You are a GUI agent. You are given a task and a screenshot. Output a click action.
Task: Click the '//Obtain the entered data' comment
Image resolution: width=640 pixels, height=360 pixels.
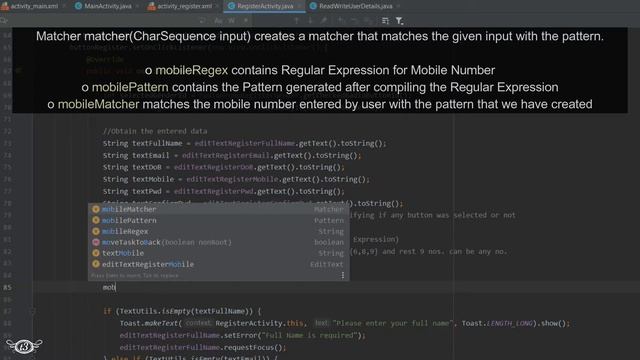(x=155, y=131)
